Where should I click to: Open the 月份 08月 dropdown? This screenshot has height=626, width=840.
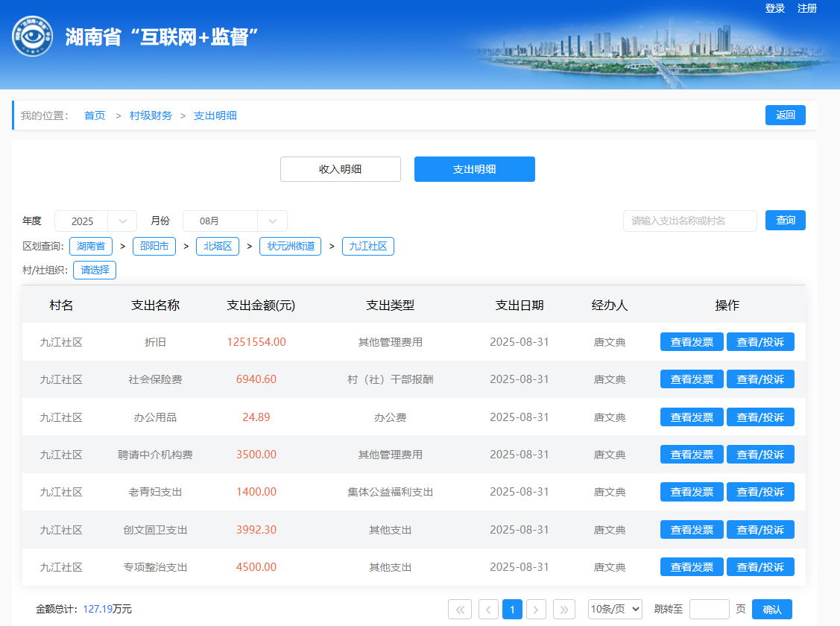(x=235, y=221)
